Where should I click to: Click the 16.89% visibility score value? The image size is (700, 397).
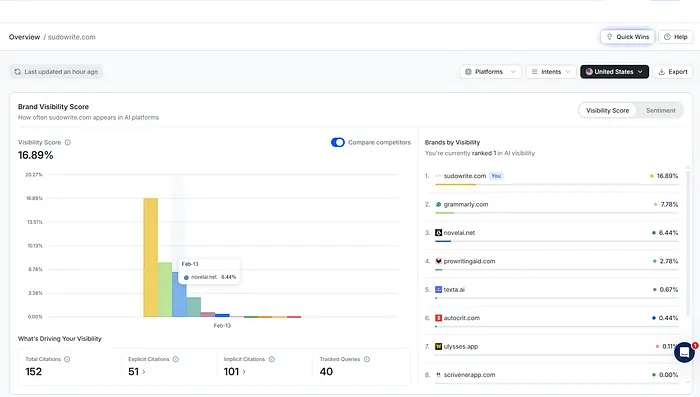coord(36,155)
